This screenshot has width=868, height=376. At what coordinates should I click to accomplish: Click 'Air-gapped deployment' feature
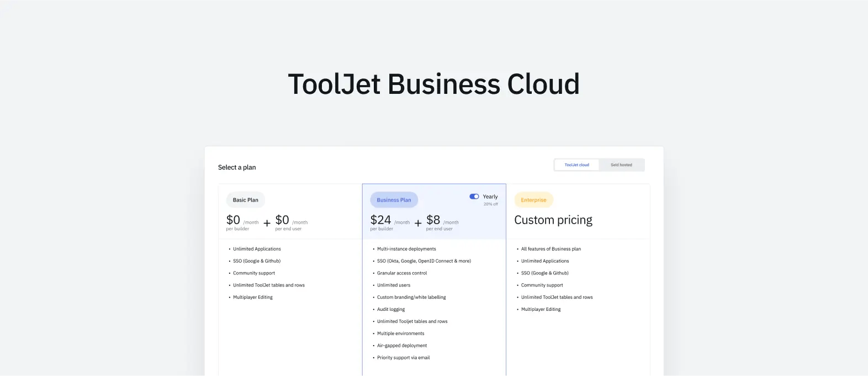[x=402, y=346]
